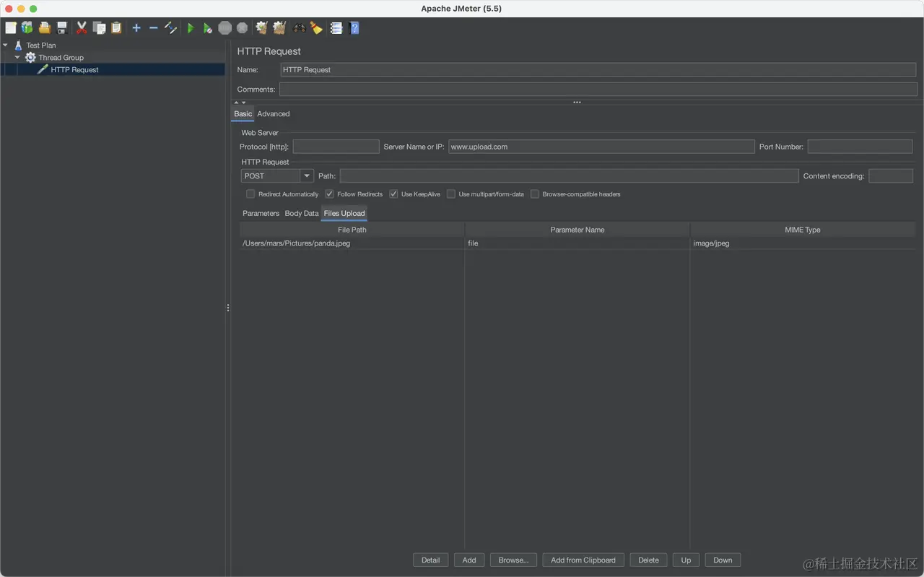Click the Down button

(723, 560)
